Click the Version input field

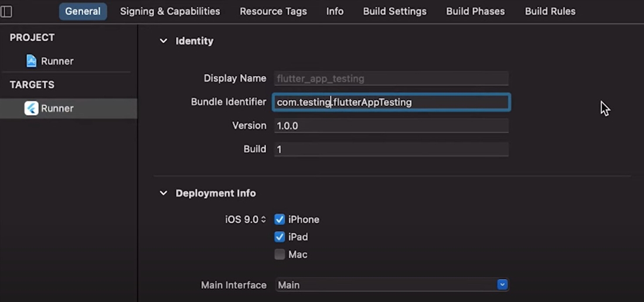[391, 125]
